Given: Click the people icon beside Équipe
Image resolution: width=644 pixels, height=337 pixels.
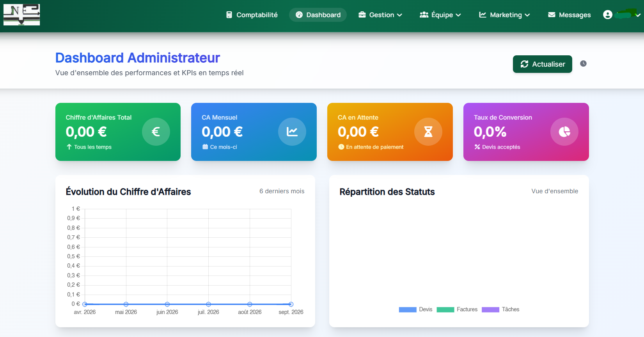Looking at the screenshot, I should click(x=424, y=15).
